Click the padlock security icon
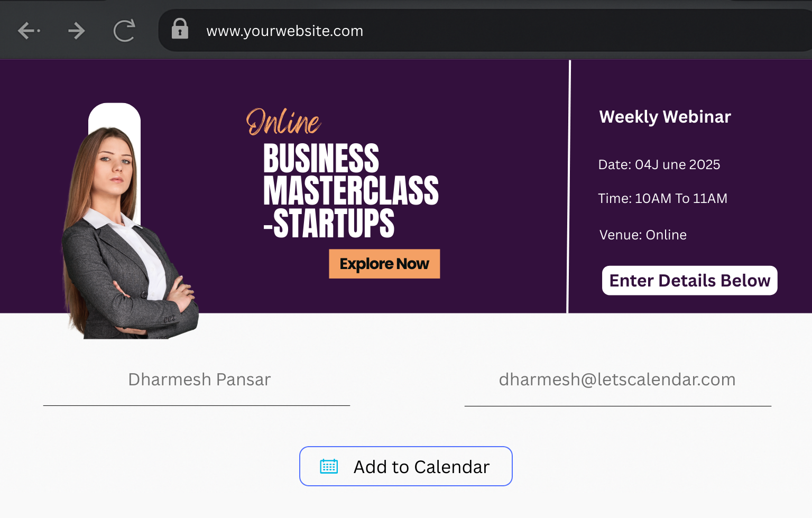Image resolution: width=812 pixels, height=518 pixels. [180, 29]
